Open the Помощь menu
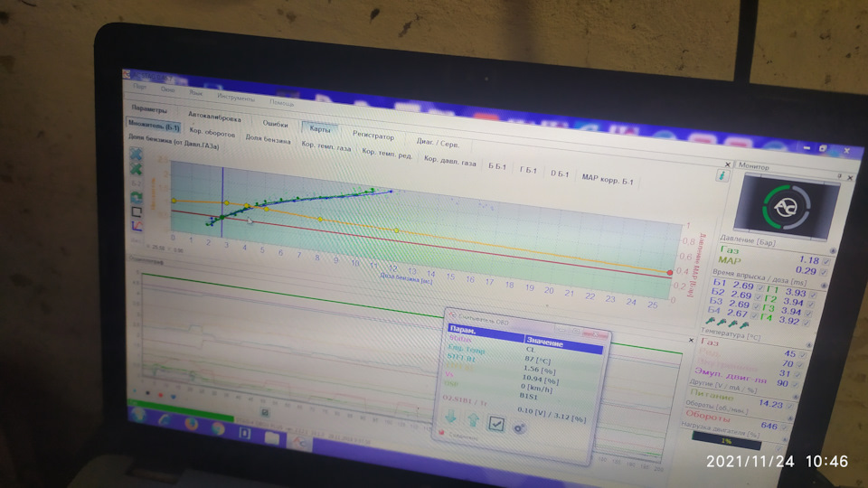Image resolution: width=868 pixels, height=488 pixels. [x=282, y=102]
